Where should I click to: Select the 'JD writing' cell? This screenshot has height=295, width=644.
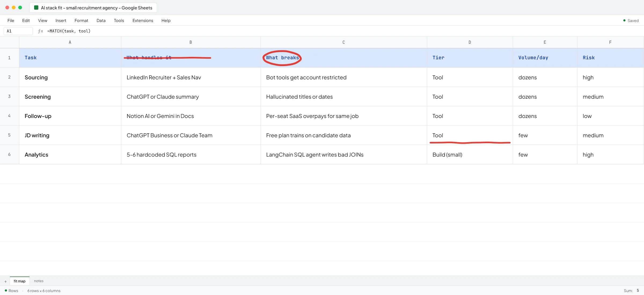click(70, 135)
